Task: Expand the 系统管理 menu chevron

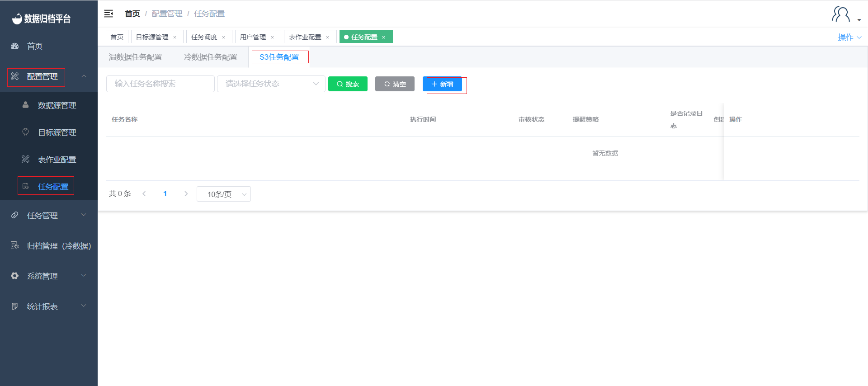Action: (84, 275)
